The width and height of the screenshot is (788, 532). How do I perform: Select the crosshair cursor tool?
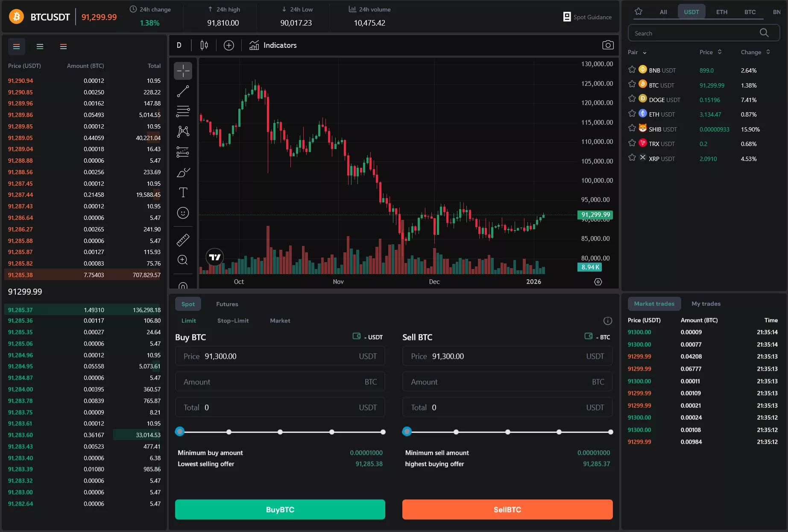pos(183,71)
